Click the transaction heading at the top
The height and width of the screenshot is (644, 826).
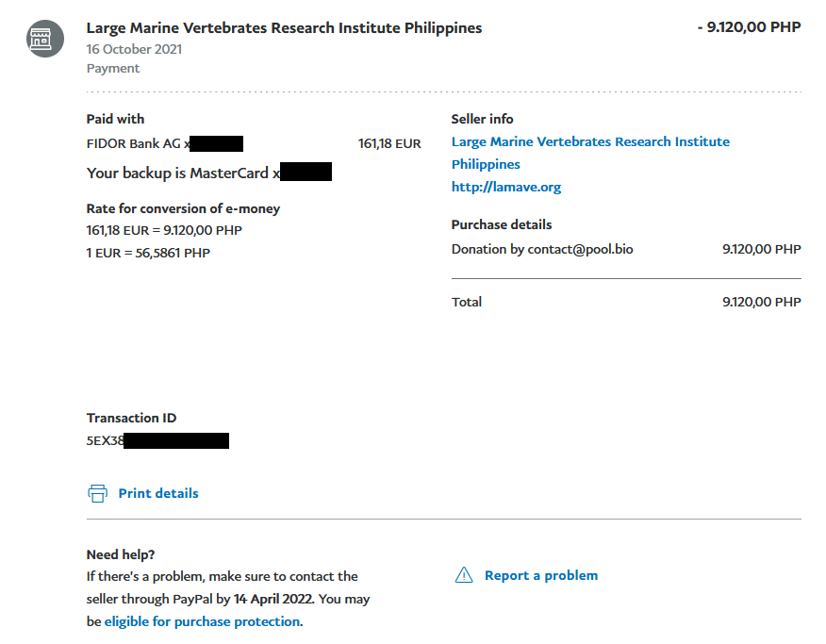pyautogui.click(x=285, y=27)
